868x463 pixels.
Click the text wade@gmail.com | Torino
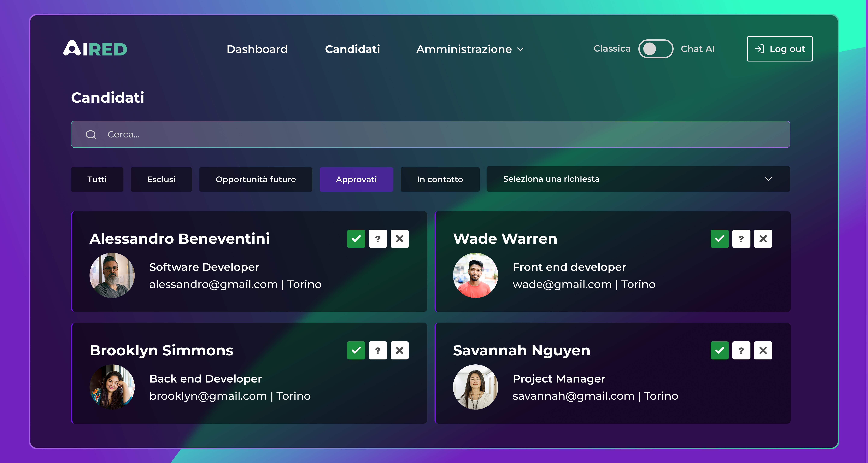(x=584, y=284)
